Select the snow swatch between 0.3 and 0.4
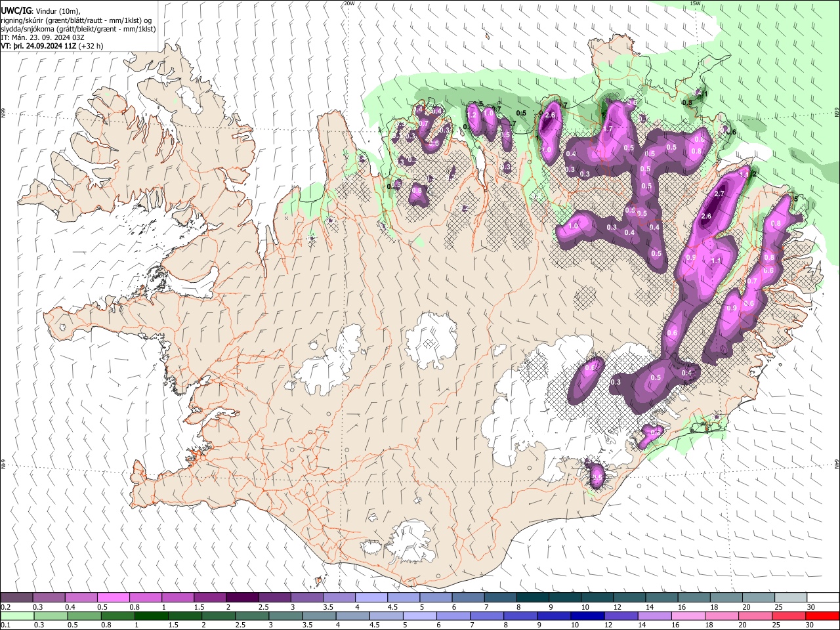 [x=49, y=597]
